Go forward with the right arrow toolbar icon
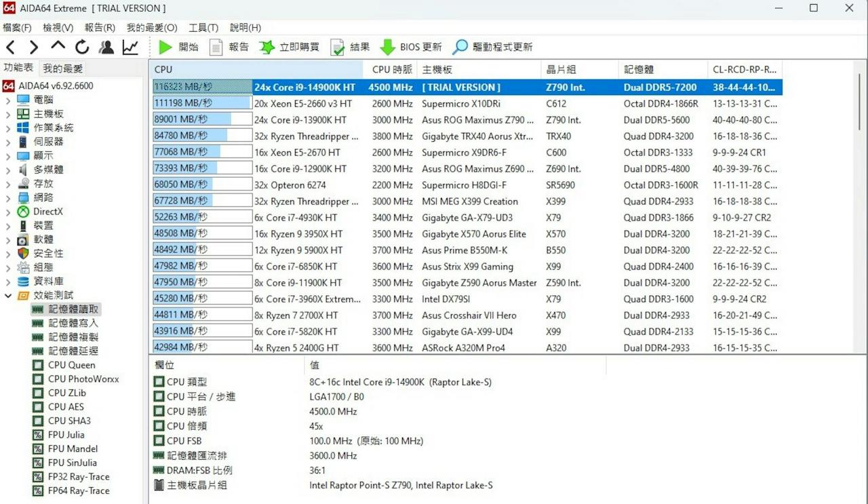The height and width of the screenshot is (504, 868). point(33,47)
